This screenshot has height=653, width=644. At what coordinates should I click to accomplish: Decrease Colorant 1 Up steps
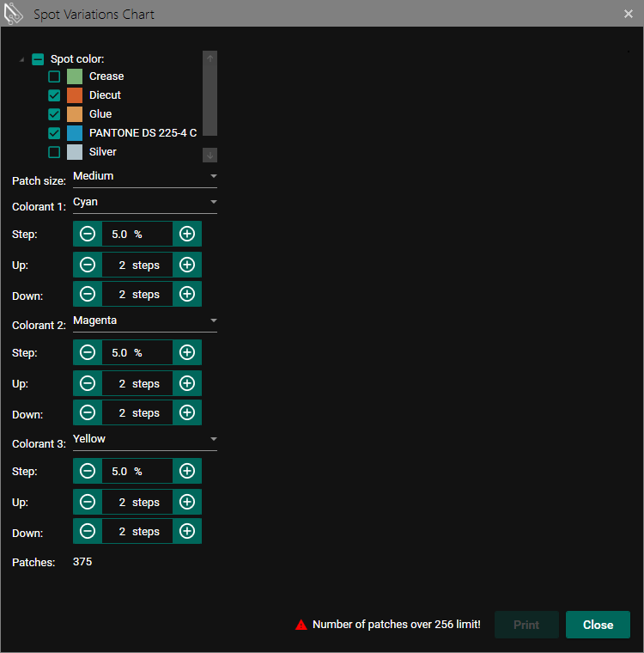coord(88,265)
